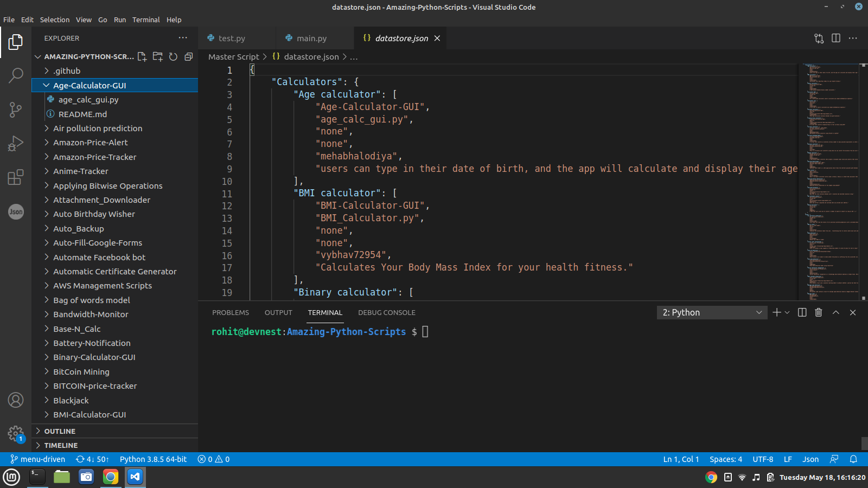The width and height of the screenshot is (868, 488).
Task: Kill the terminal with trash icon
Action: coord(819,312)
